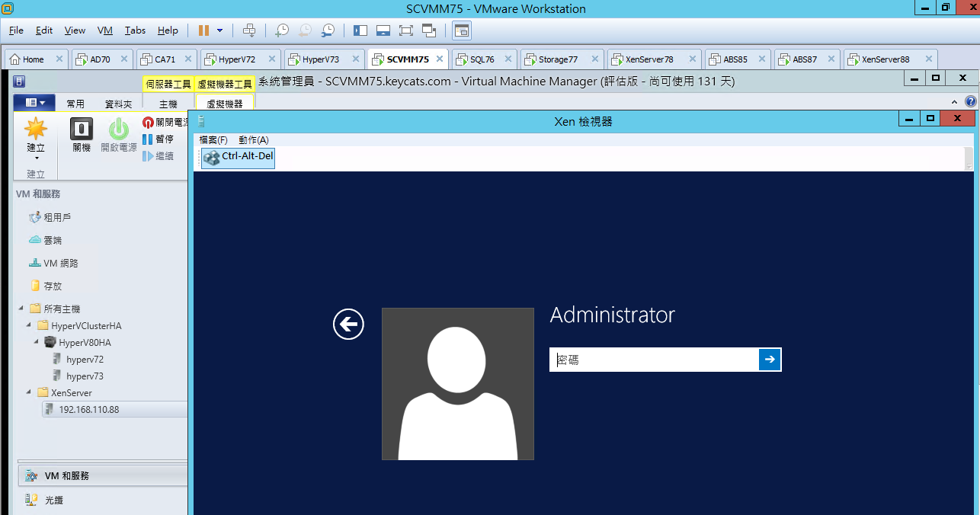Collapse the 所有主機 tree node

click(20, 309)
